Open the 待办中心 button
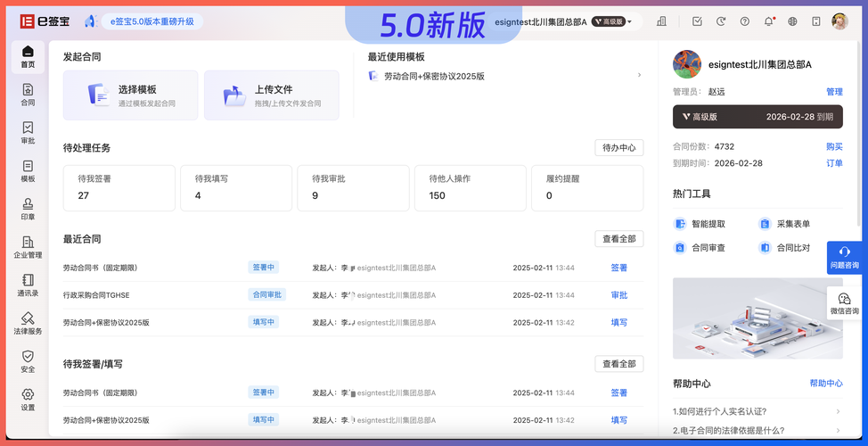Viewport: 868px width, 446px height. coord(618,148)
